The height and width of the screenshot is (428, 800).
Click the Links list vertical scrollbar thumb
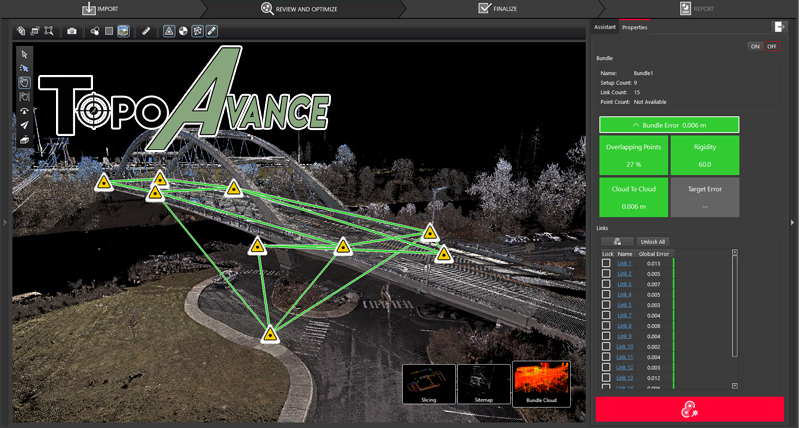[x=735, y=306]
